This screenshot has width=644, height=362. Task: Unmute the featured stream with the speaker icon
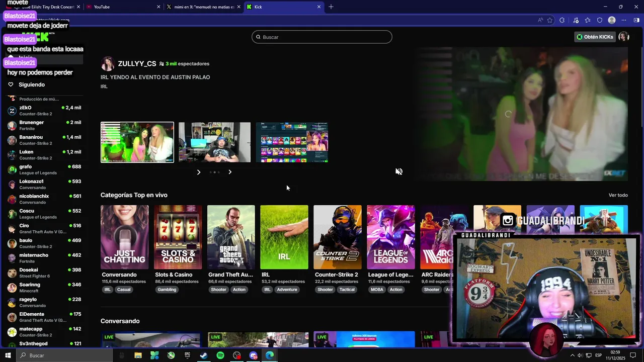pos(399,171)
